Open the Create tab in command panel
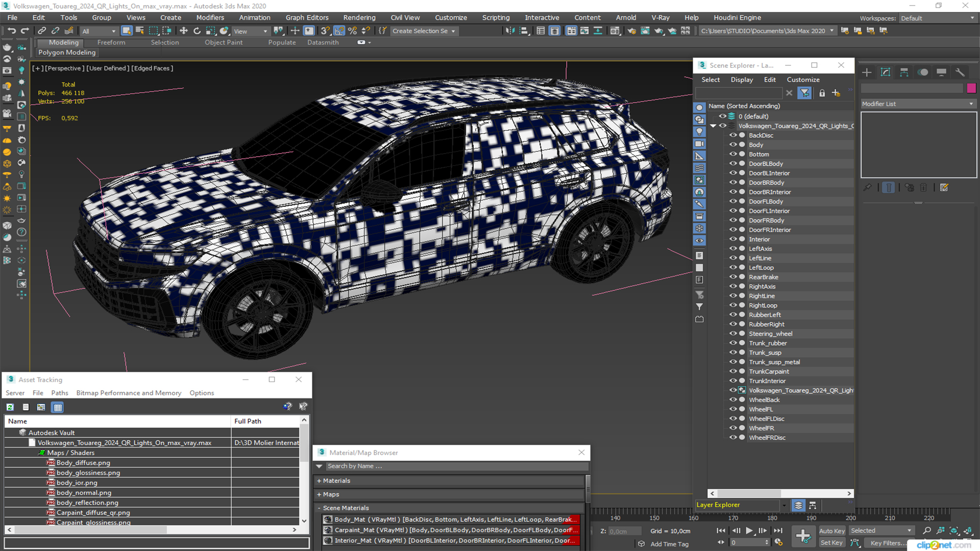 tap(867, 72)
